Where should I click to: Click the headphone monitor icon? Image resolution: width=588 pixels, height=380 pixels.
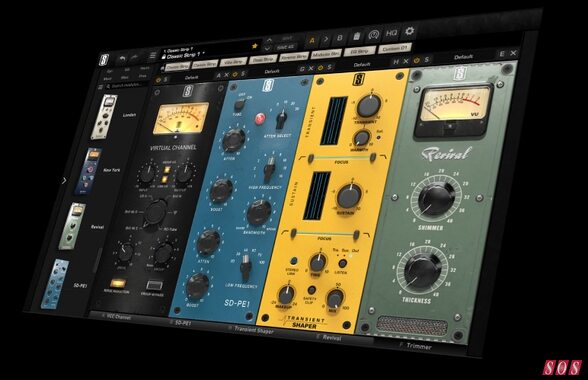point(374,35)
